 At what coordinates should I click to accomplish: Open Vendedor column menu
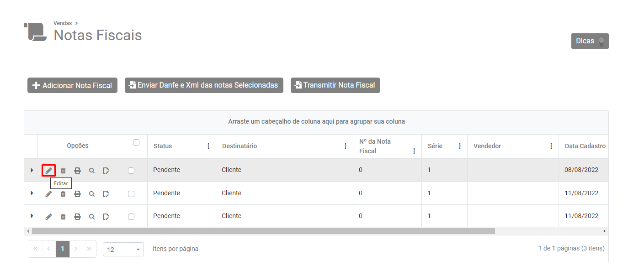pos(551,146)
